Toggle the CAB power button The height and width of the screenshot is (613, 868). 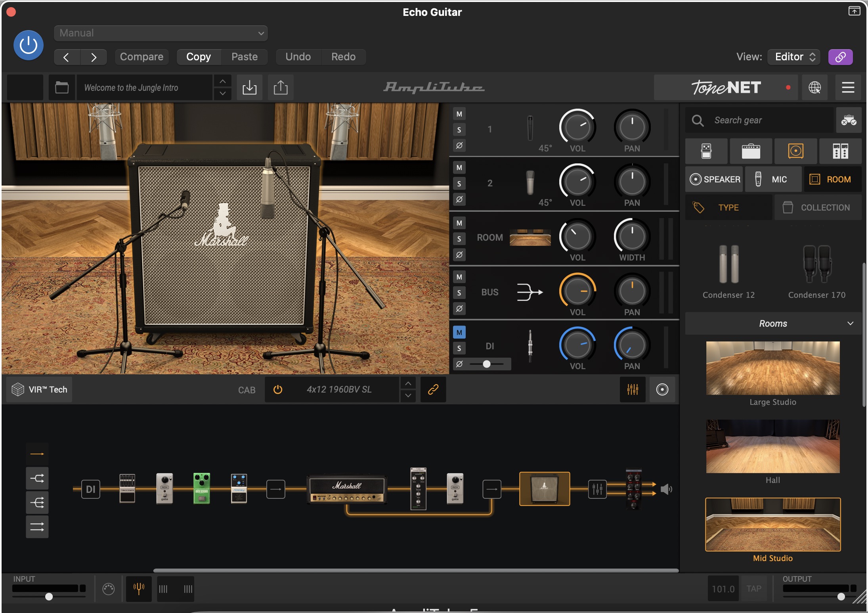point(278,389)
